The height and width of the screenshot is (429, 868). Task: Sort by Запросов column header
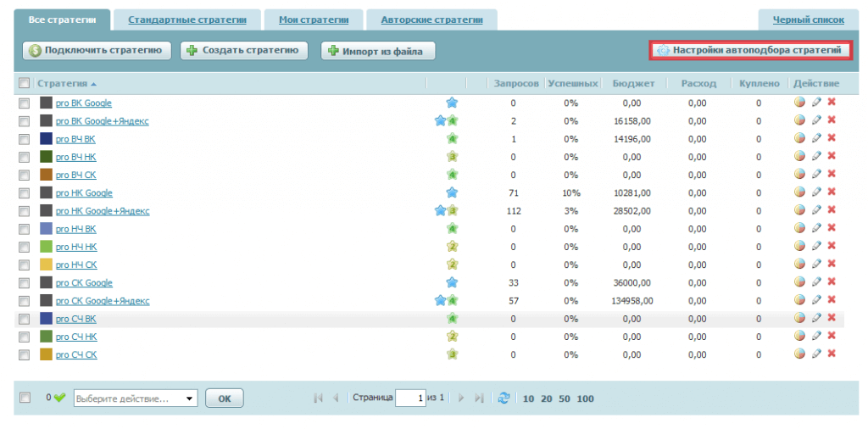(516, 84)
